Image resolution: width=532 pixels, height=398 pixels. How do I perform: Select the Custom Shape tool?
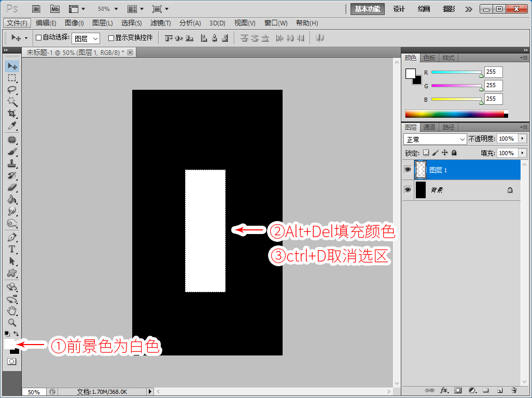[12, 273]
